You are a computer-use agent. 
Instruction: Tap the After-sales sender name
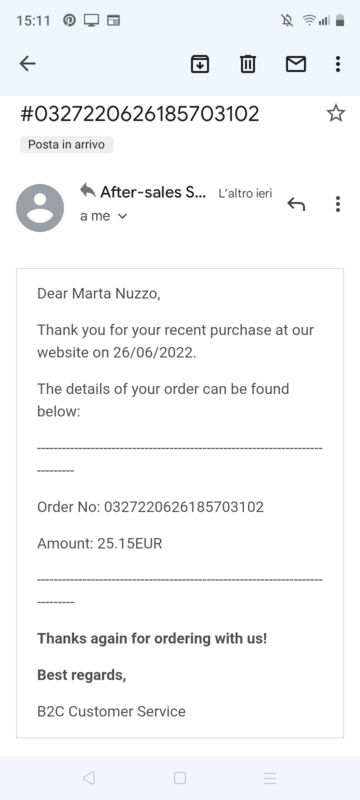(x=153, y=192)
